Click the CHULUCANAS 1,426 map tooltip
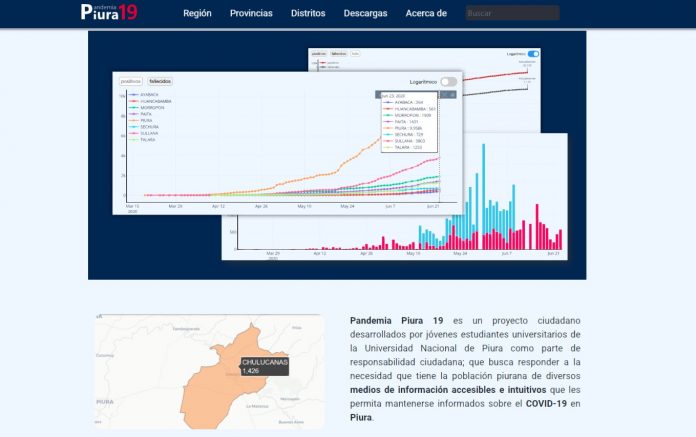This screenshot has width=696, height=437. point(264,366)
